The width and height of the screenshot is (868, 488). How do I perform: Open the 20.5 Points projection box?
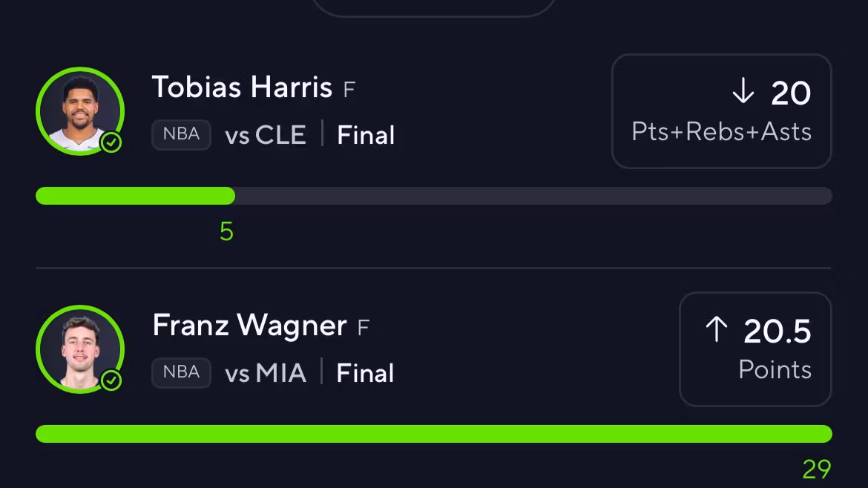coord(755,349)
